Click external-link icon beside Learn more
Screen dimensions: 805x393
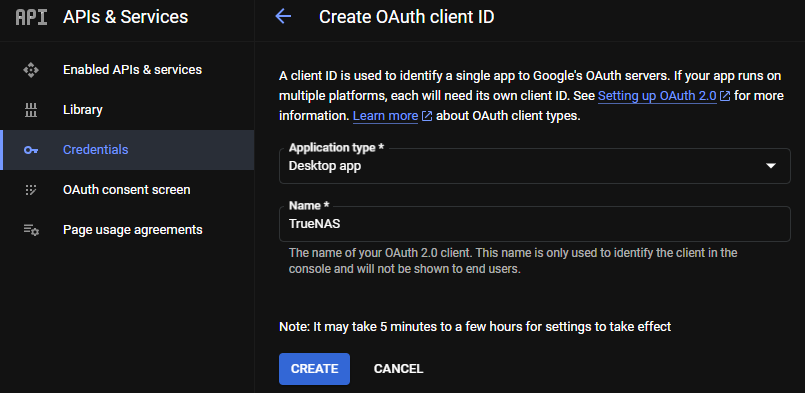pos(427,116)
